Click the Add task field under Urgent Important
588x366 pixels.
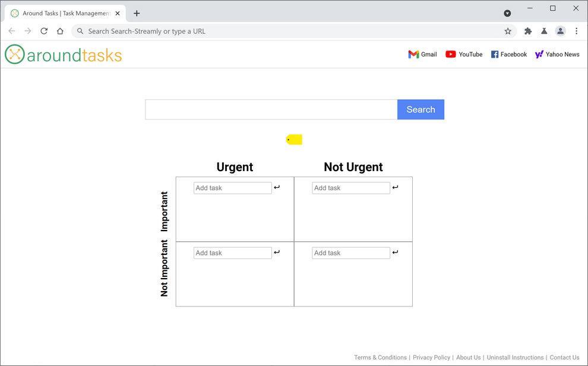(232, 187)
